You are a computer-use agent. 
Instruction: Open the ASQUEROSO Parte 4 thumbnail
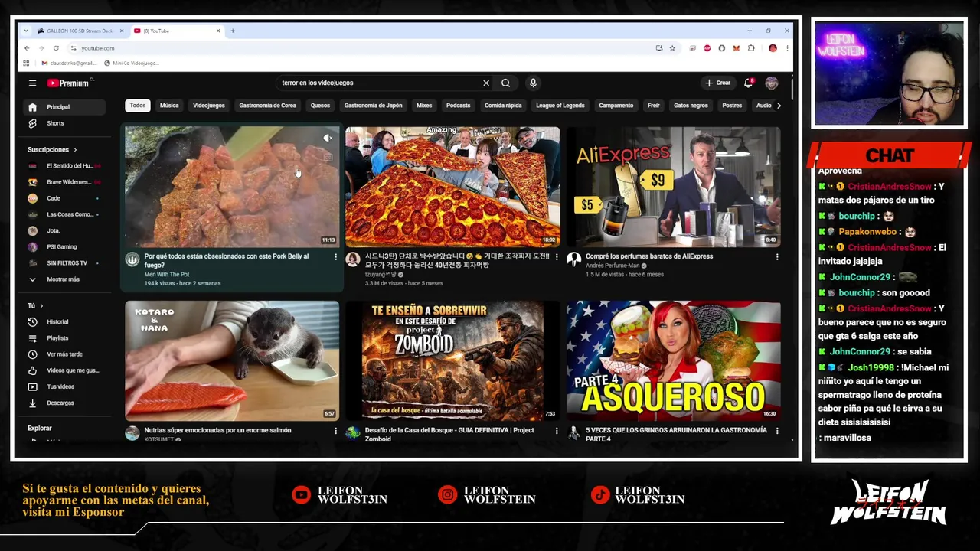pyautogui.click(x=674, y=360)
